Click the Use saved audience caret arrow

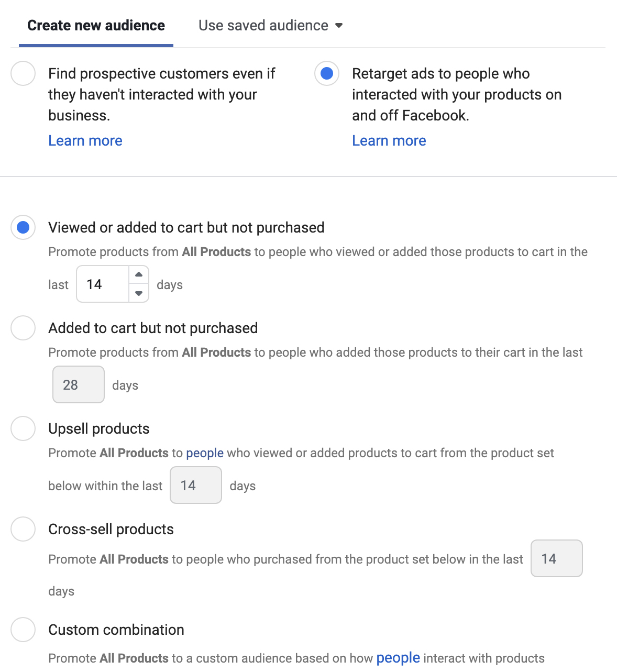click(x=339, y=26)
